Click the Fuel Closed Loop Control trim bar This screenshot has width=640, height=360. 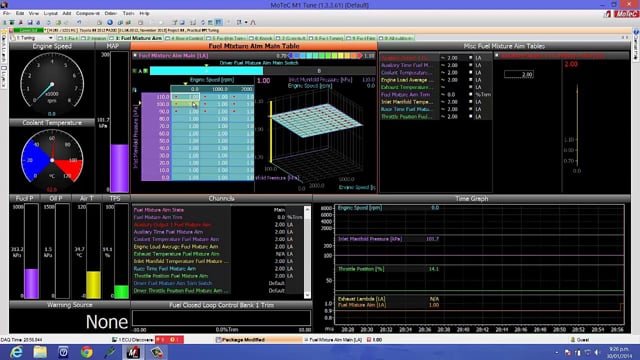(221, 318)
